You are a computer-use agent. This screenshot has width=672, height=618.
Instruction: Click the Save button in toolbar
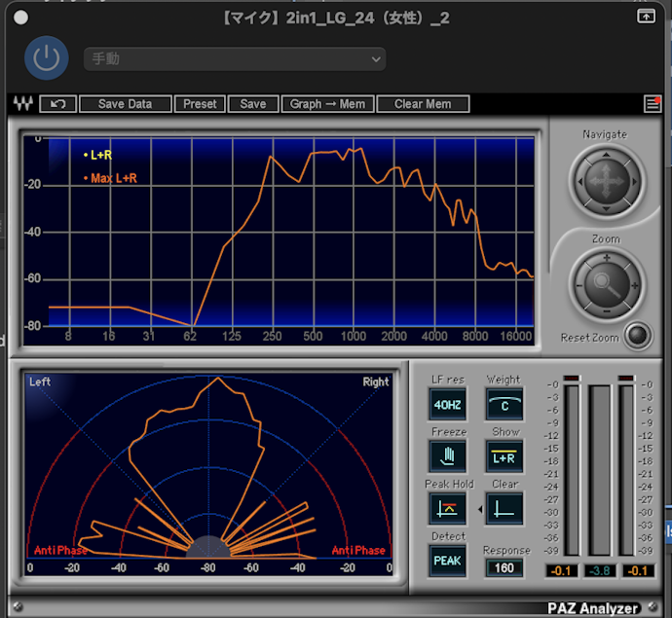[x=253, y=104]
